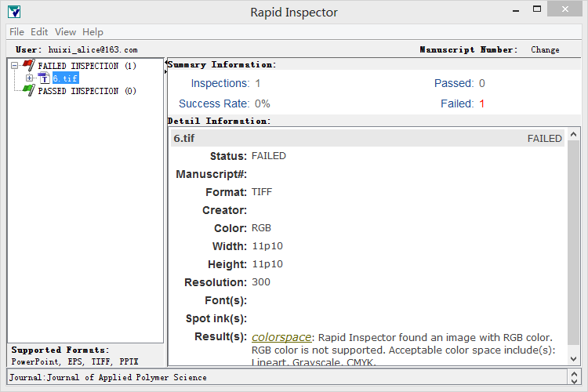588x392 pixels.
Task: Open the File menu
Action: [16, 32]
